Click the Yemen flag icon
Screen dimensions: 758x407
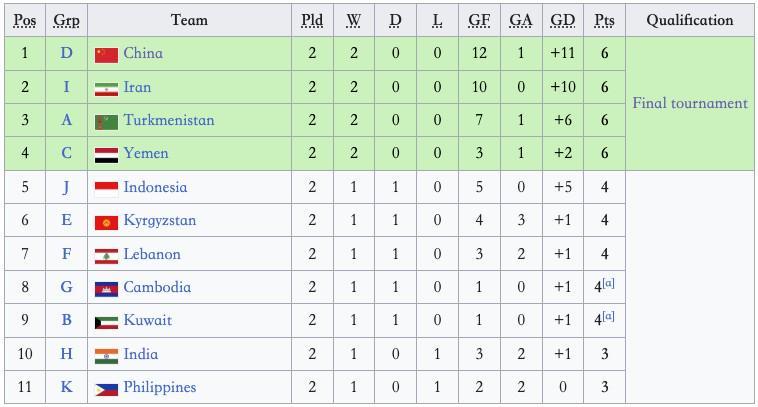pyautogui.click(x=106, y=154)
